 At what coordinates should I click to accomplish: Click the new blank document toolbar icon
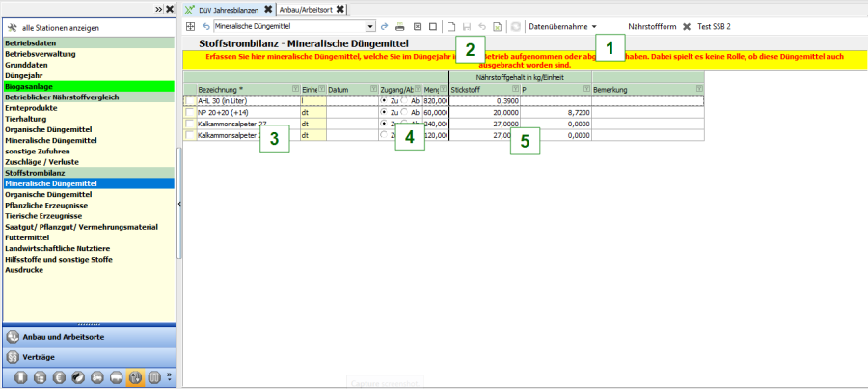(x=452, y=26)
